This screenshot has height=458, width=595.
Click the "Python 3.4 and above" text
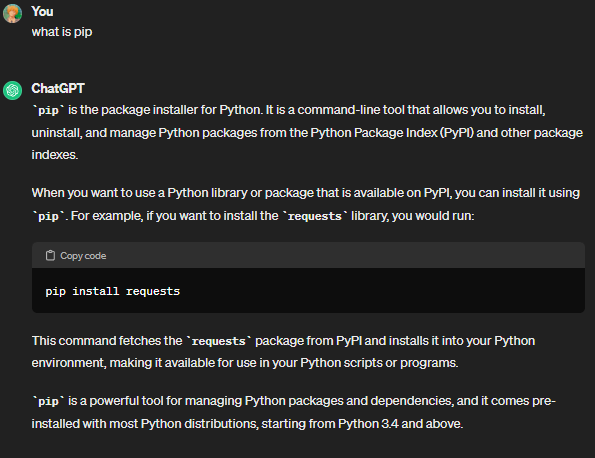(400, 423)
